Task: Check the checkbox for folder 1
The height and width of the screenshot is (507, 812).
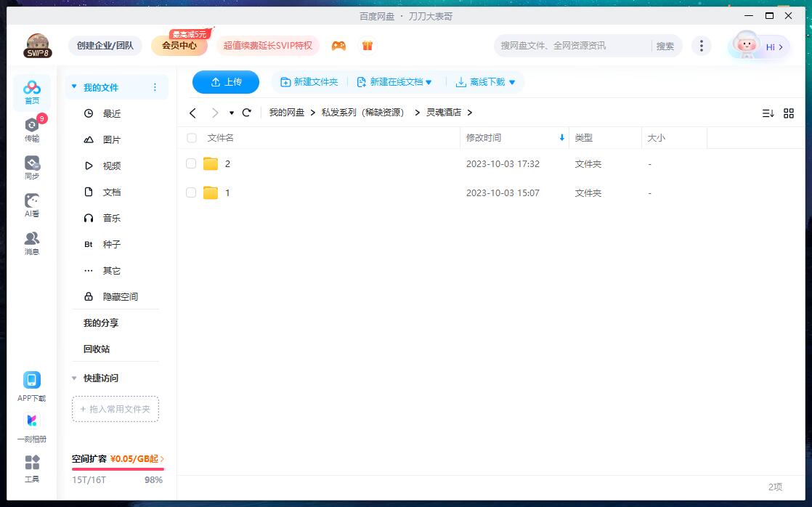Action: pyautogui.click(x=191, y=192)
